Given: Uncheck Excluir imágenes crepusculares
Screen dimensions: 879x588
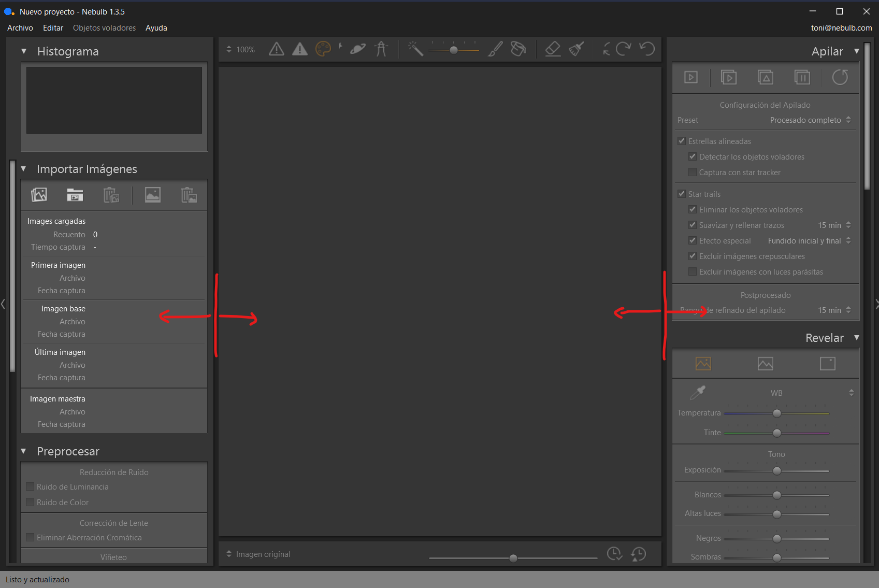Looking at the screenshot, I should [x=693, y=256].
